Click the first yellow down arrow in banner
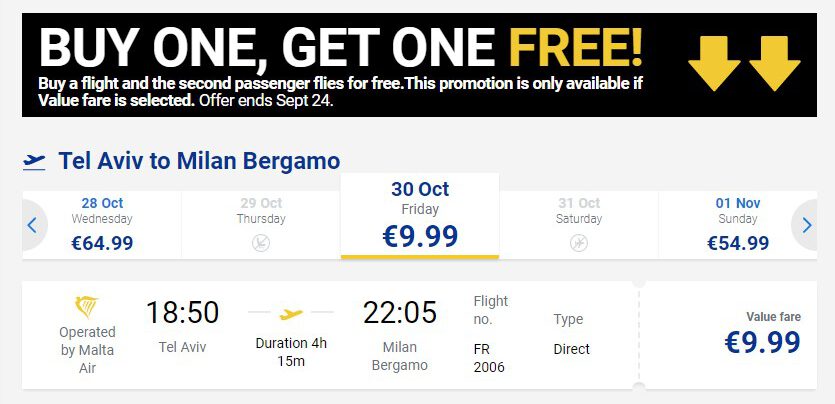 (714, 64)
